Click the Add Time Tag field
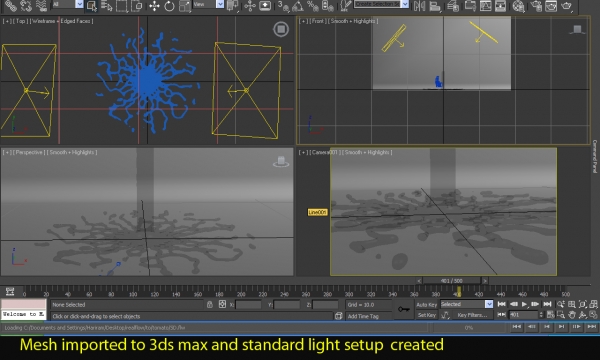600x360 pixels. click(370, 316)
